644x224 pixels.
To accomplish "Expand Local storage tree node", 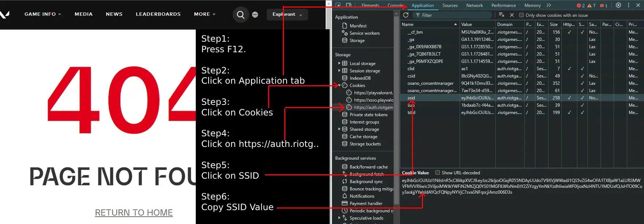I will pos(339,63).
